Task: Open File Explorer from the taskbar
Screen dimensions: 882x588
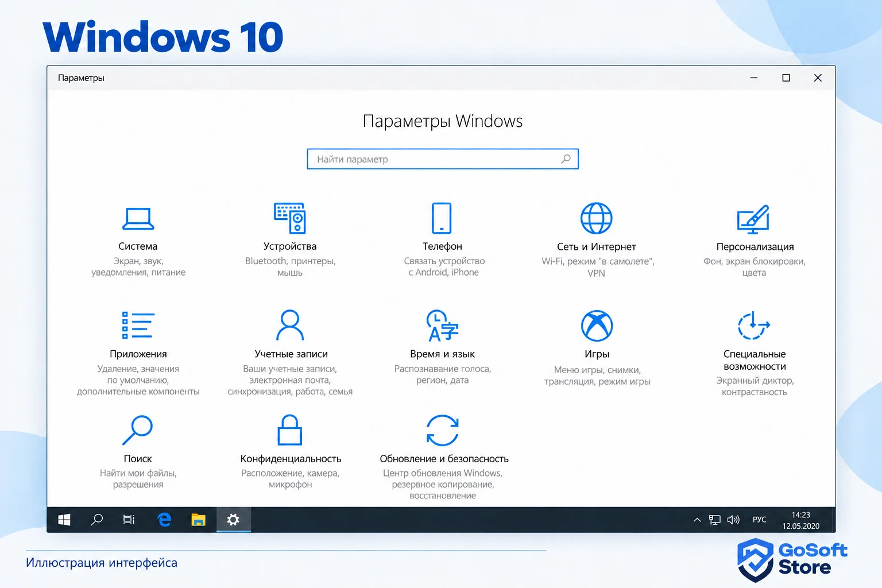Action: coord(199,520)
